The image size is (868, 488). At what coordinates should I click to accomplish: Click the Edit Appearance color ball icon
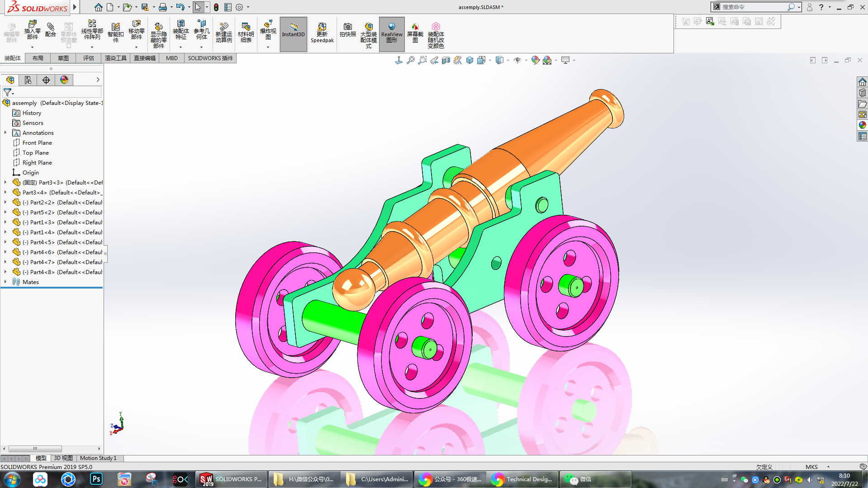coord(535,60)
